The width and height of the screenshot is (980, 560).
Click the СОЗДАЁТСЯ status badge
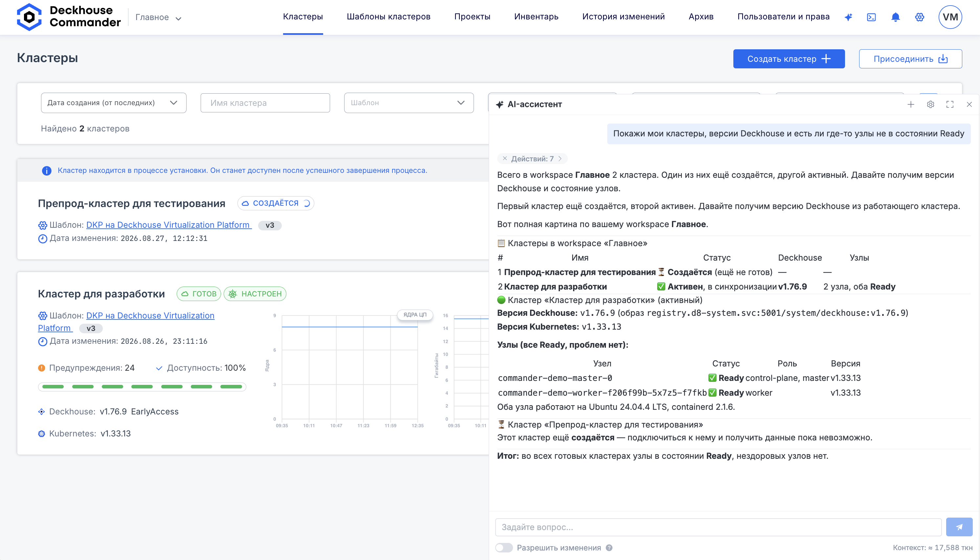click(276, 203)
